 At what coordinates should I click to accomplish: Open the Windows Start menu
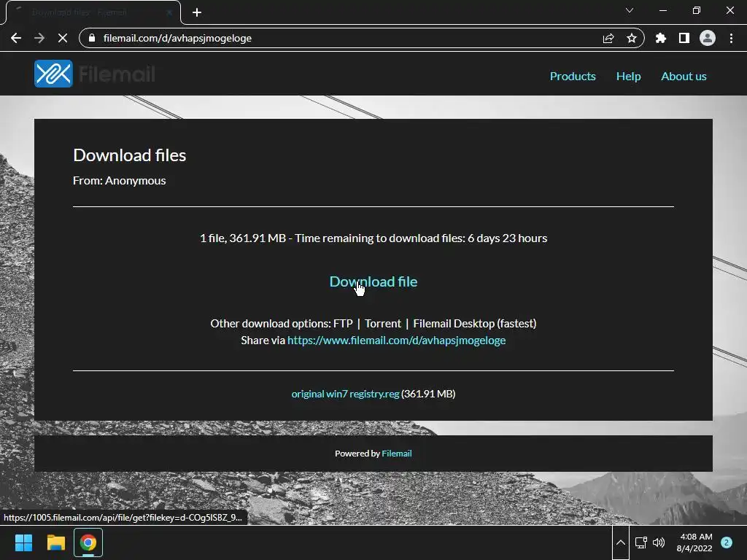tap(23, 542)
